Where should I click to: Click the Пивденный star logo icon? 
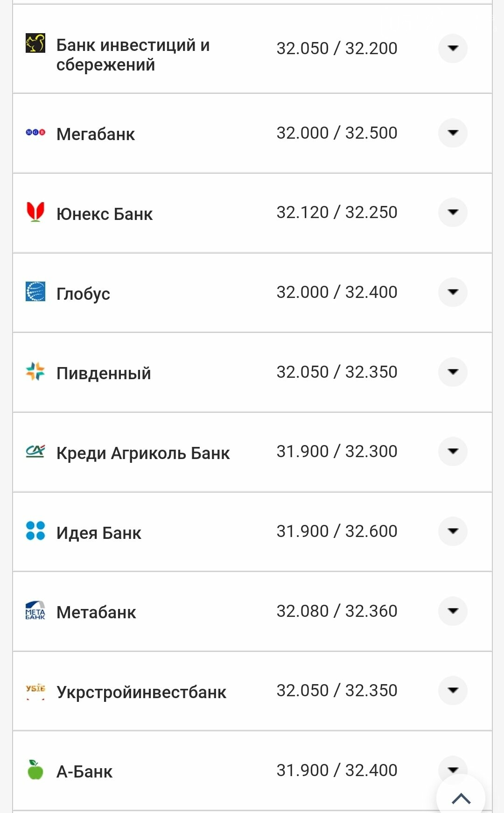pos(35,372)
